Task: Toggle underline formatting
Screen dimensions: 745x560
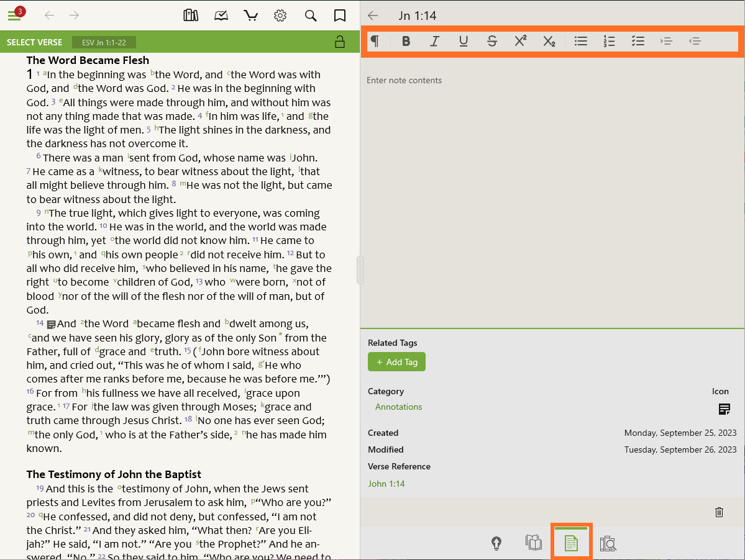Action: pyautogui.click(x=464, y=41)
